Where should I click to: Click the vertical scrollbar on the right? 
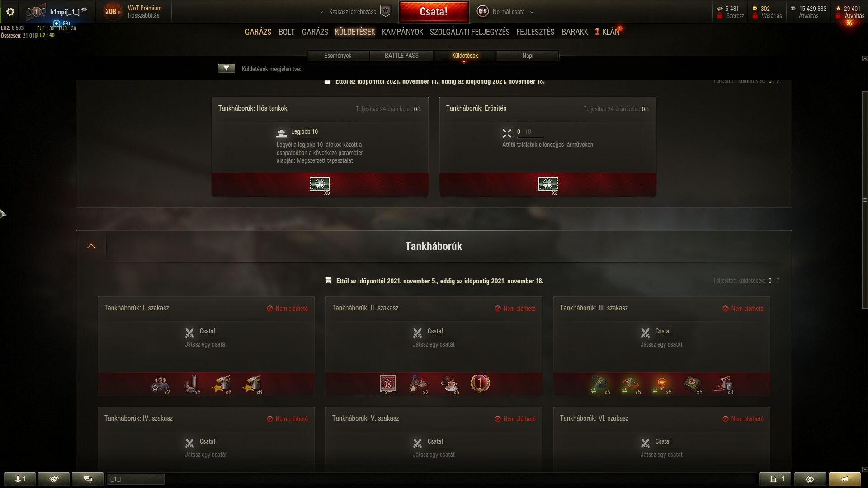coord(865,199)
